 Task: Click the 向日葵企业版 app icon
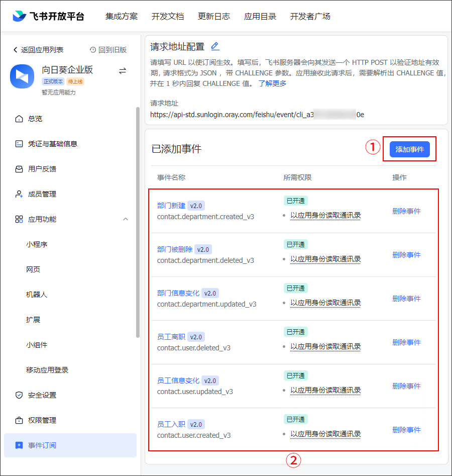pyautogui.click(x=22, y=76)
